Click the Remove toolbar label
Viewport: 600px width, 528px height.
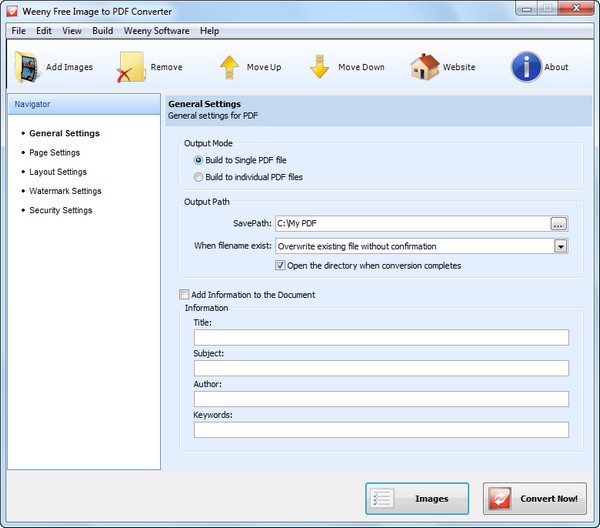coord(166,67)
